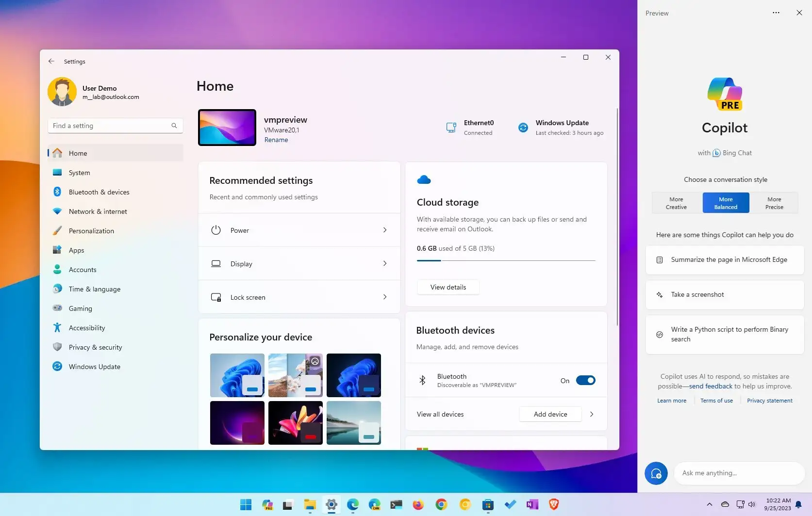Open Bluetooth & devices in sidebar
The image size is (812, 516).
(x=116, y=192)
